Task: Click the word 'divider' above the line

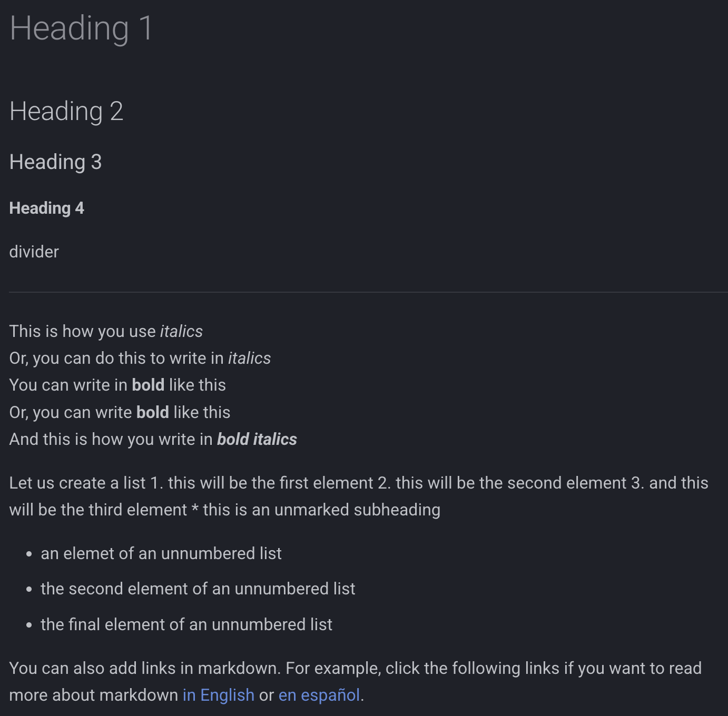Action: point(34,252)
